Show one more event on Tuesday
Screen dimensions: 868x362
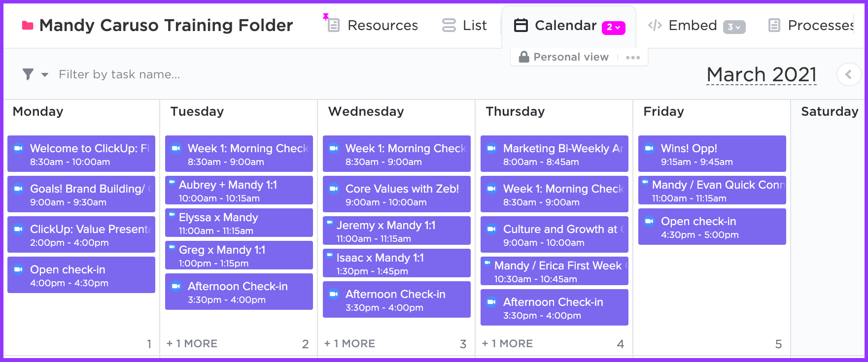192,344
